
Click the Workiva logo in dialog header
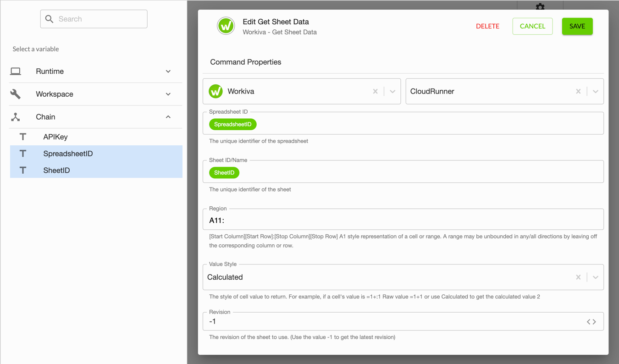coord(226,26)
